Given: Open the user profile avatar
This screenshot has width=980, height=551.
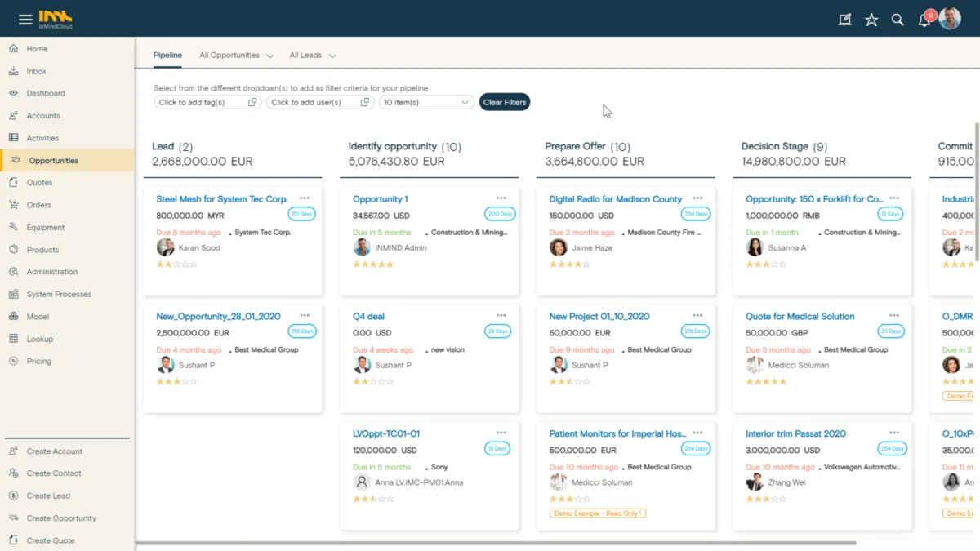Looking at the screenshot, I should (950, 19).
